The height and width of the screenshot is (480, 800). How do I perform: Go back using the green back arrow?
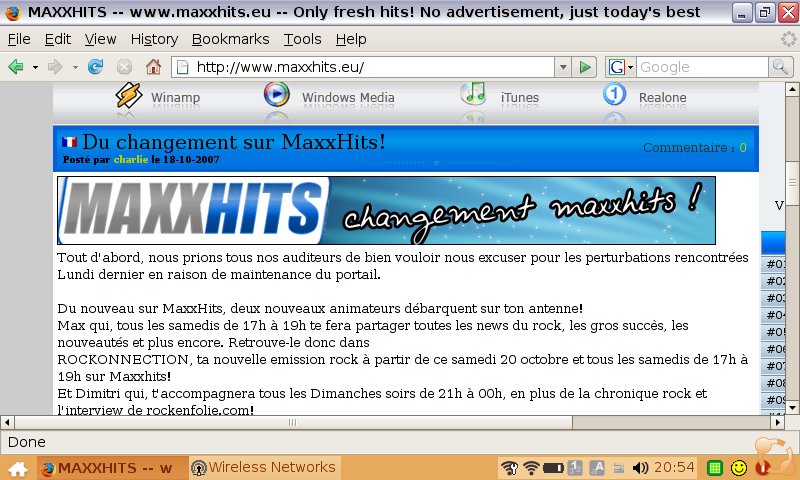[16, 67]
